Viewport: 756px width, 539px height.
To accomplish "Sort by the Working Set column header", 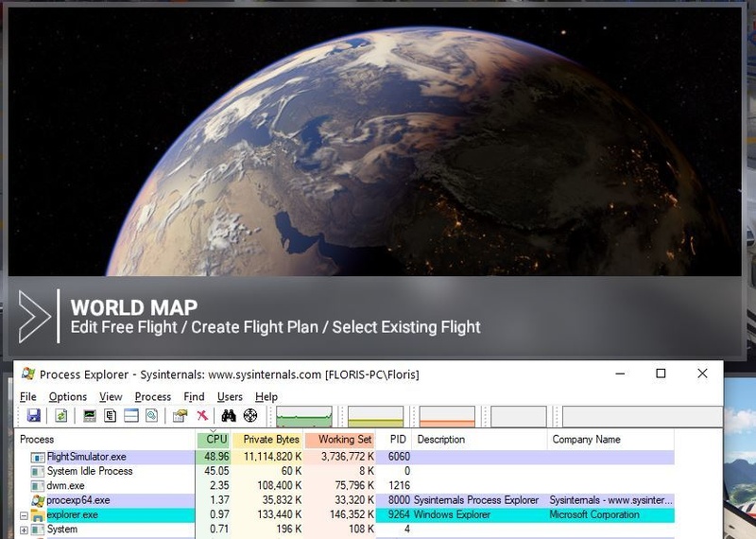I will (340, 440).
